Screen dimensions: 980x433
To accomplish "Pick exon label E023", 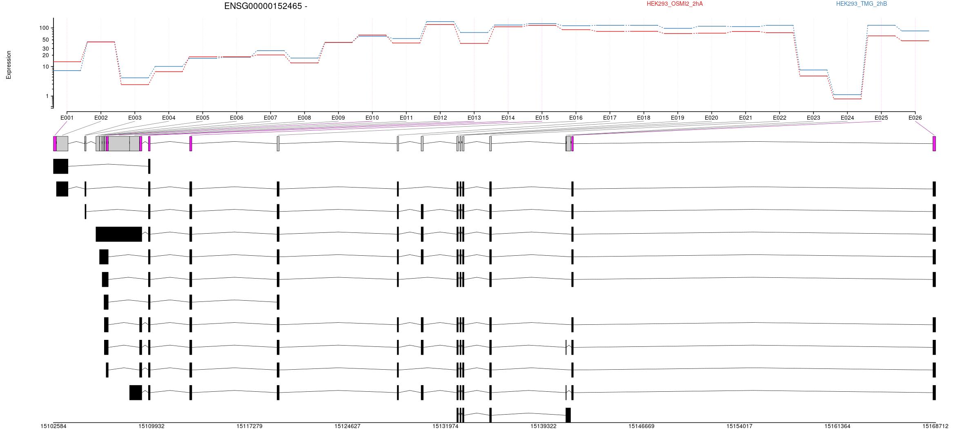I will (x=813, y=118).
